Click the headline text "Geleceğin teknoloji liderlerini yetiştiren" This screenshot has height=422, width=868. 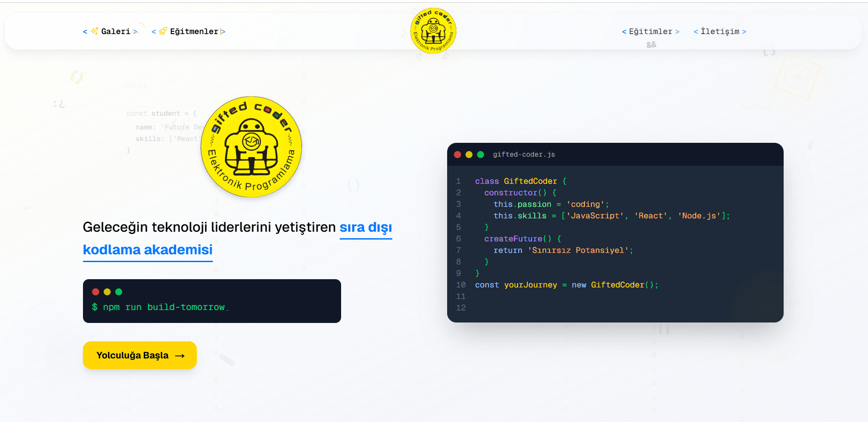click(209, 228)
